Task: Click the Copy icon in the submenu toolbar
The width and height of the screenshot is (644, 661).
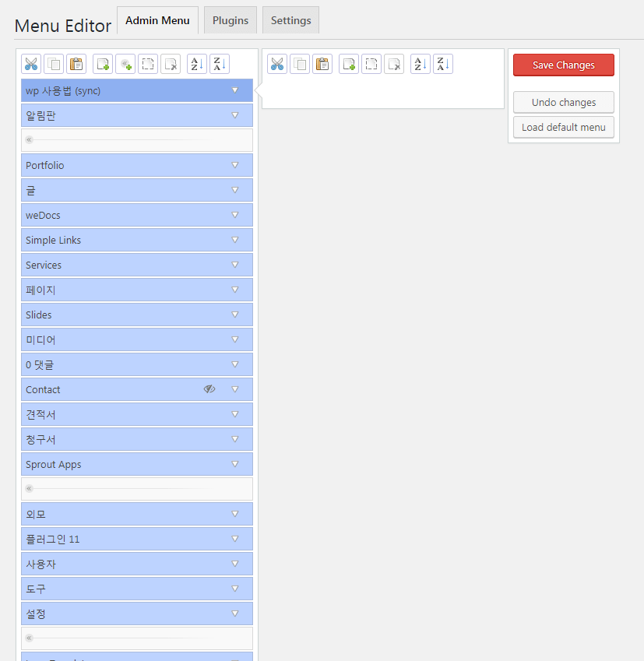Action: click(x=300, y=64)
